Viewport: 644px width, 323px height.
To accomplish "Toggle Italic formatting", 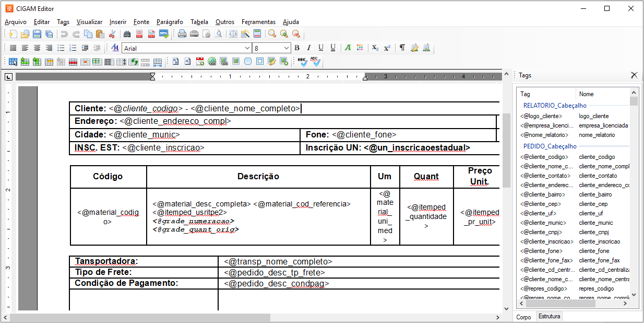I will (x=308, y=48).
